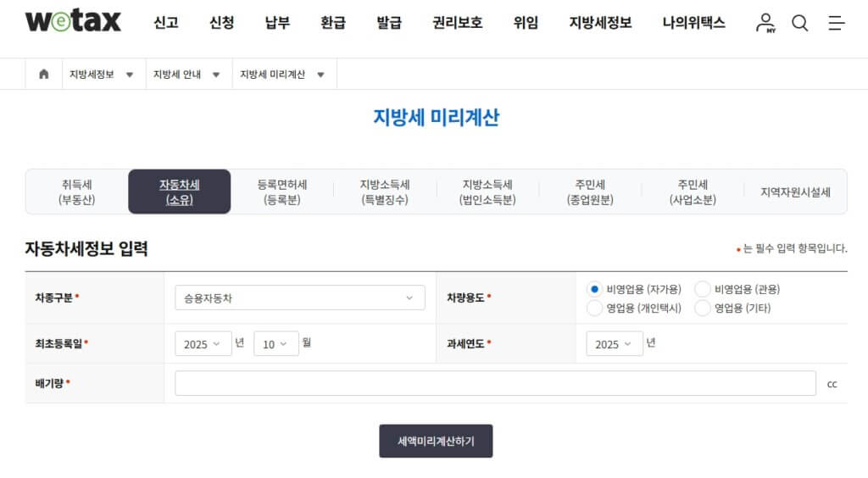Viewport: 868px width, 478px height.
Task: Select 비영업용 (자가용) radio button
Action: click(x=594, y=289)
